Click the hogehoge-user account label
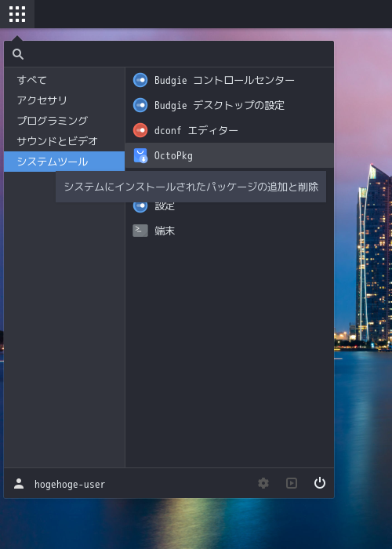 tap(70, 484)
